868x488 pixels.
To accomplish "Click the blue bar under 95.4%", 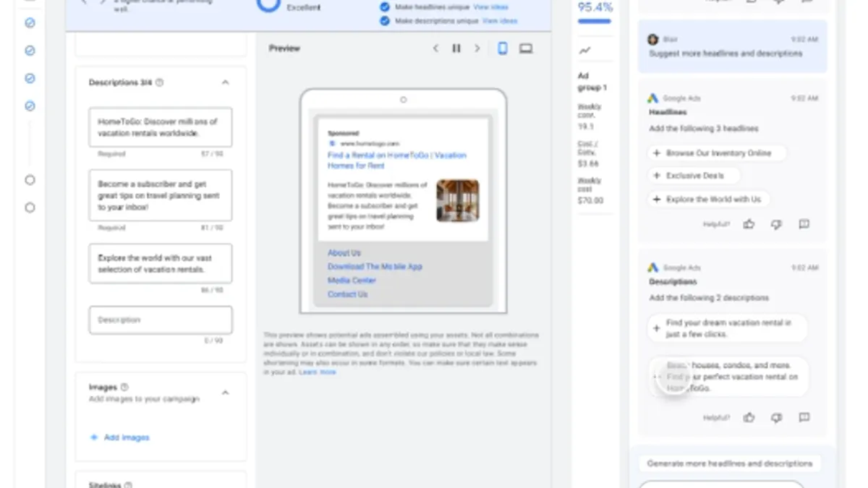I will click(x=595, y=22).
